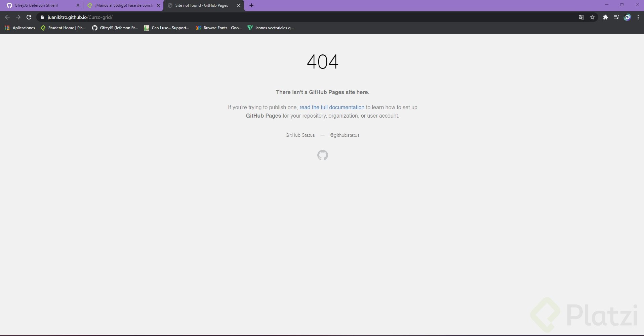Image resolution: width=644 pixels, height=336 pixels.
Task: Switch to the ¡Manos al código! tab
Action: click(121, 5)
